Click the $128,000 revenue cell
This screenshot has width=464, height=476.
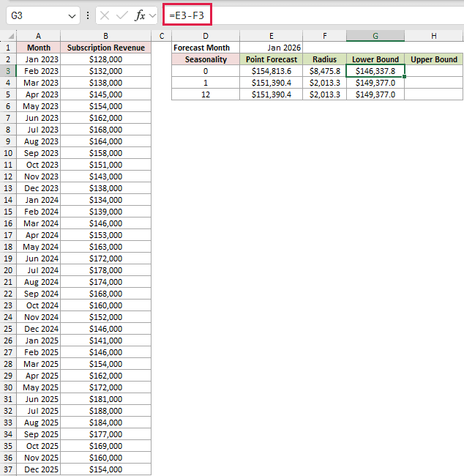[105, 59]
